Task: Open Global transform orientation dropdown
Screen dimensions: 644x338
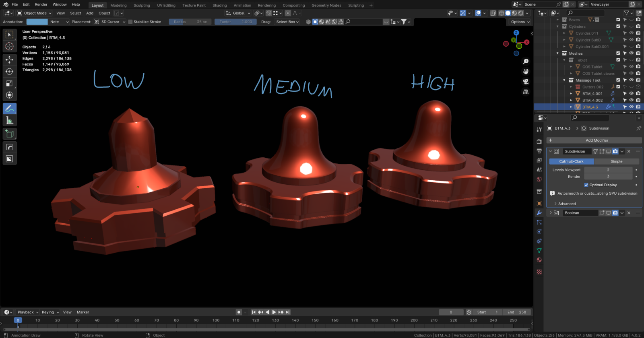Action: pyautogui.click(x=238, y=13)
